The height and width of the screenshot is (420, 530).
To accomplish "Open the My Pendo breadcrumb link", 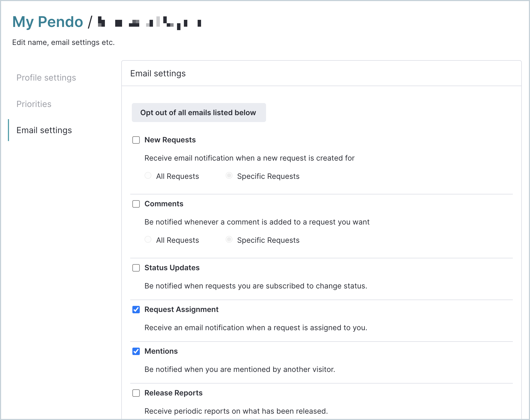I will pyautogui.click(x=48, y=22).
